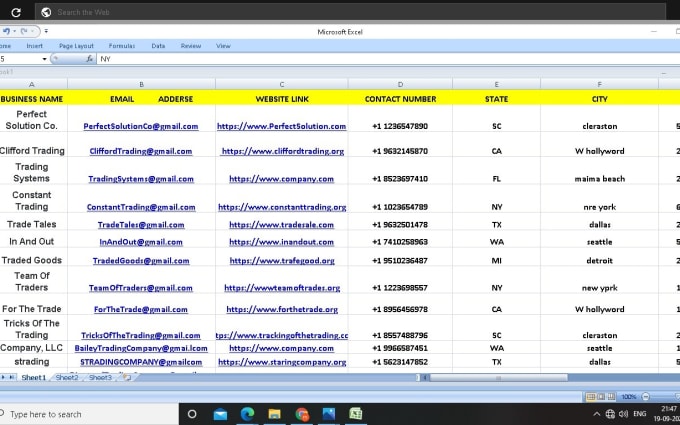Open the Insert ribbon tab
Image resolution: width=680 pixels, height=425 pixels.
(34, 46)
